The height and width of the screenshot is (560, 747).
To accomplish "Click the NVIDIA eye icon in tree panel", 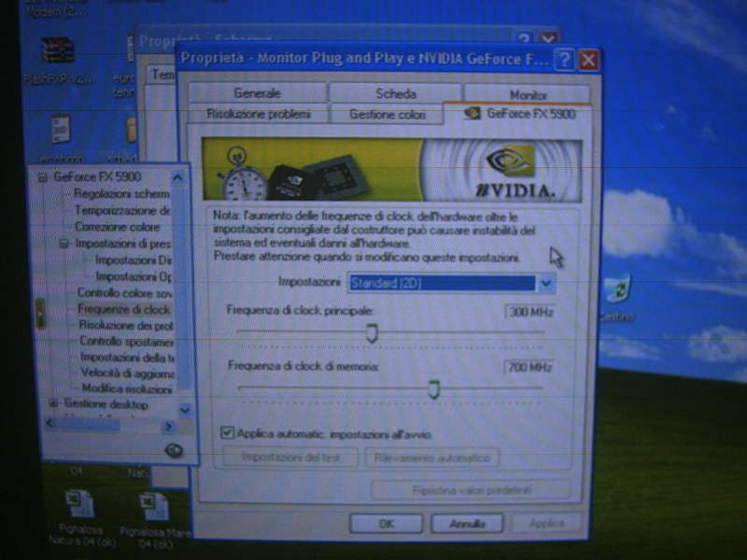I will tap(174, 451).
